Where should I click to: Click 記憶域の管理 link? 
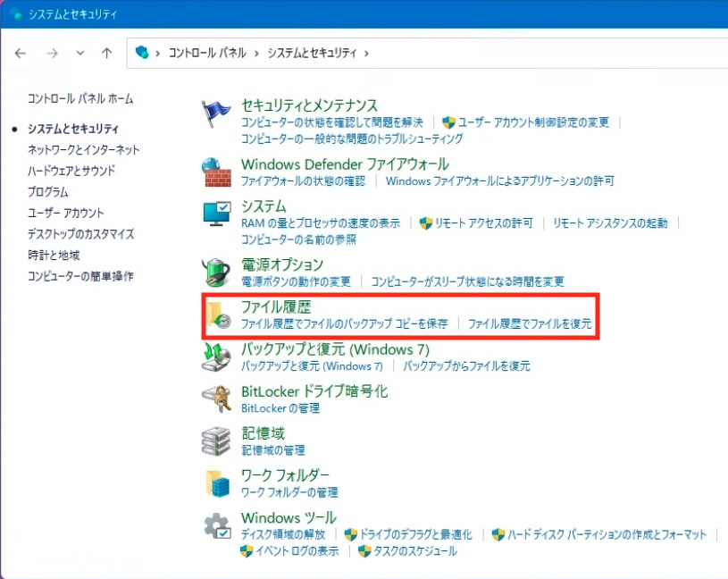click(273, 450)
